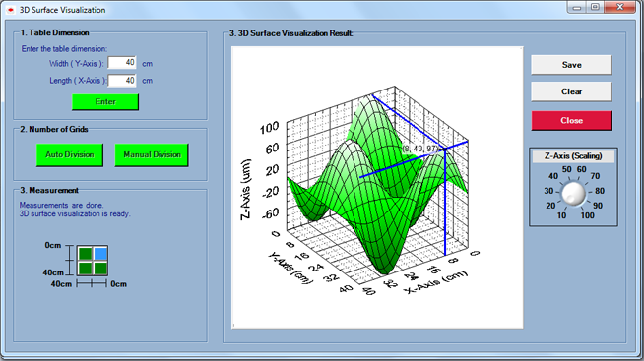The height and width of the screenshot is (361, 644).
Task: Choose the Manual Division button
Action: click(x=152, y=154)
